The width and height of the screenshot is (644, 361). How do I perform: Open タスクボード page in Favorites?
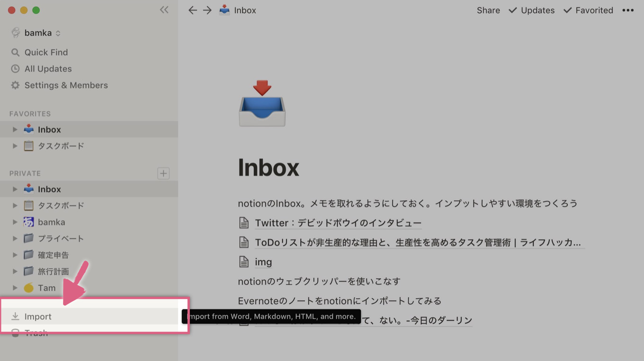[61, 146]
